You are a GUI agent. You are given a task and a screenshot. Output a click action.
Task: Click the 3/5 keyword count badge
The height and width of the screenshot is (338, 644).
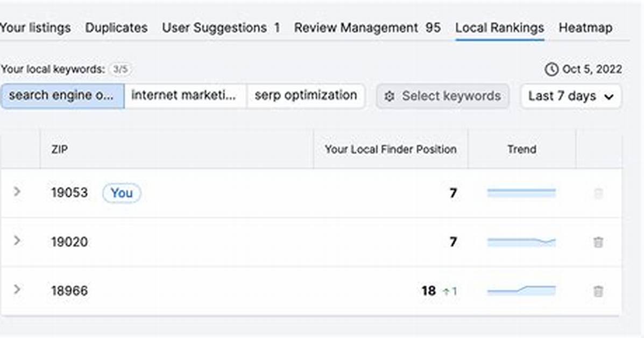[121, 69]
